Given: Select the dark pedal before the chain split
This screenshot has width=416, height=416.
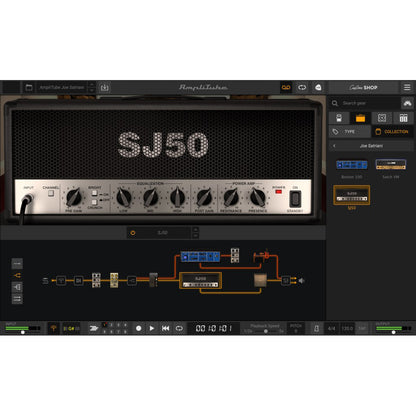Looking at the screenshot, I should coord(153,280).
